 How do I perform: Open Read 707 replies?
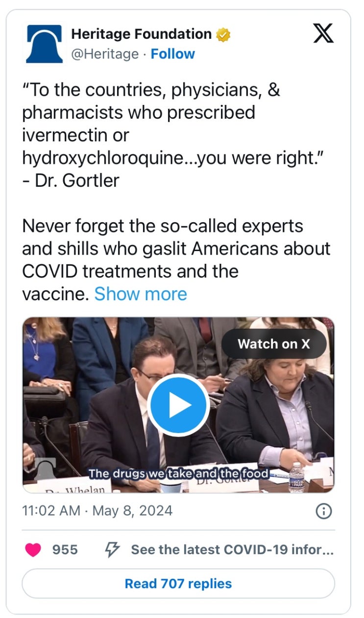tap(178, 584)
